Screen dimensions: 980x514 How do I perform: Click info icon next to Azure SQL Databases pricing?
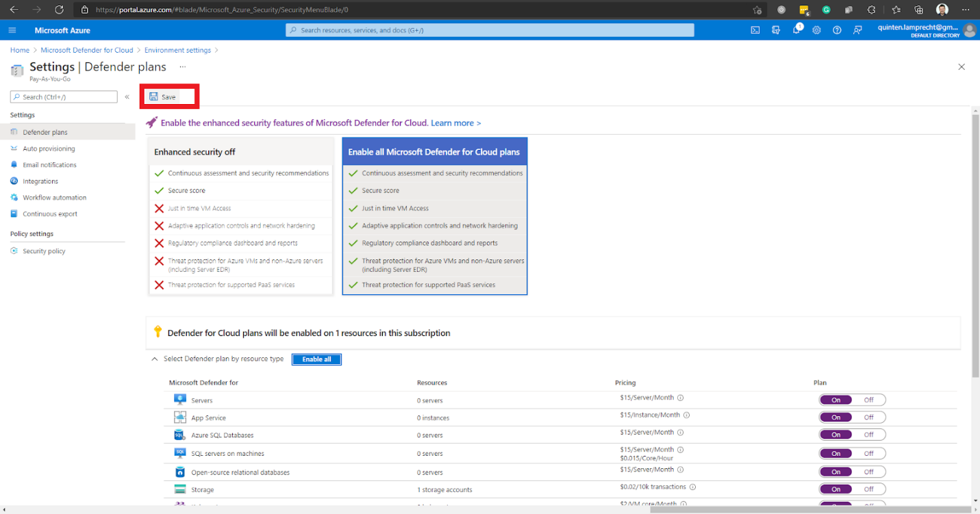click(x=681, y=433)
